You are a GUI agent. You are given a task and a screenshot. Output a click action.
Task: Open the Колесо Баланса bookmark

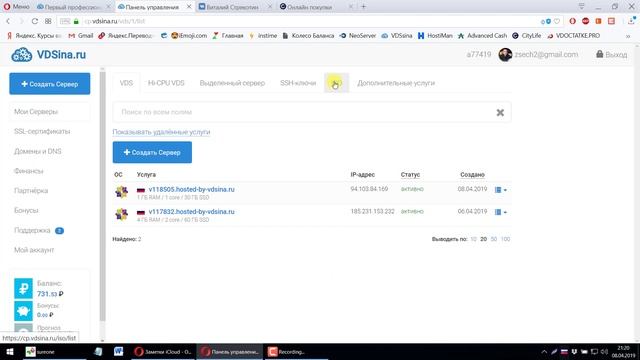pos(308,36)
